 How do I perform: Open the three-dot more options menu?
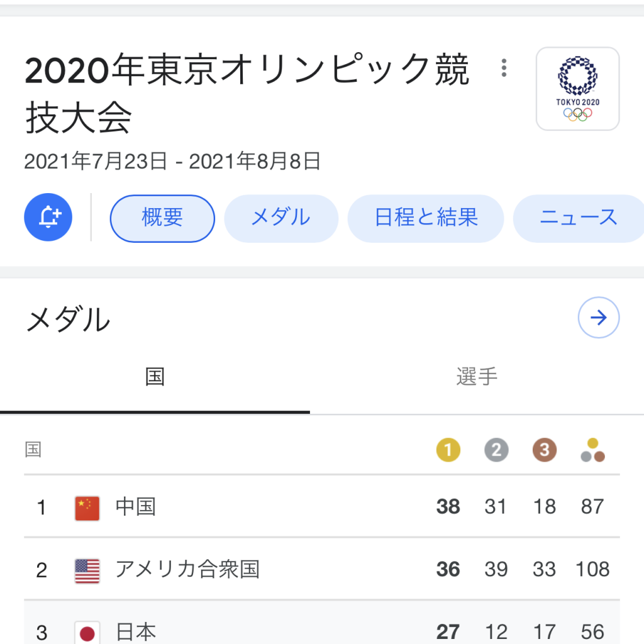[504, 68]
